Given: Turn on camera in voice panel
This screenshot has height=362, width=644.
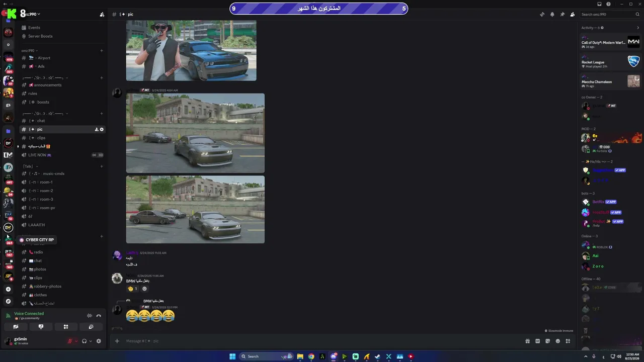Looking at the screenshot, I should click(16, 327).
